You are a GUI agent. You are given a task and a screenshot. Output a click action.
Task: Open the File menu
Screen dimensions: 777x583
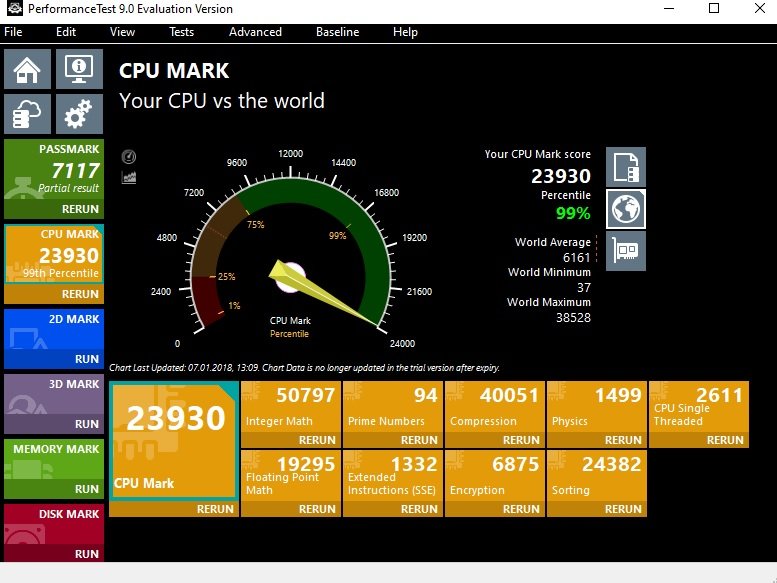coord(13,32)
